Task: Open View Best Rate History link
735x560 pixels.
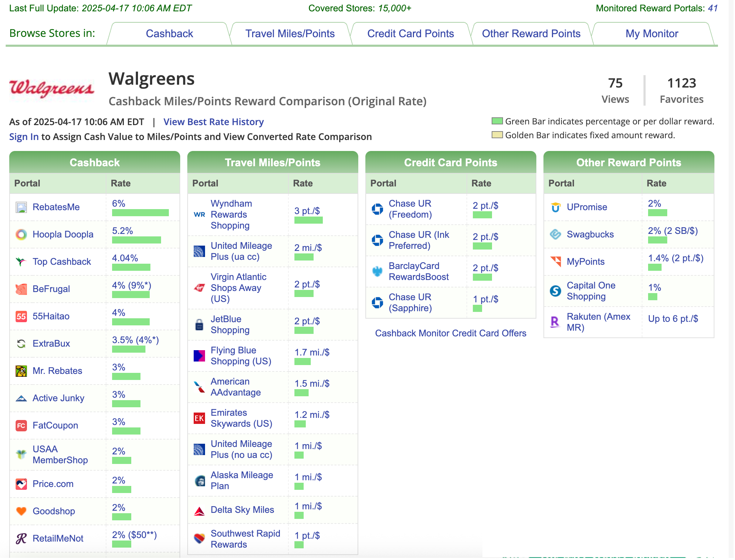Action: coord(214,122)
